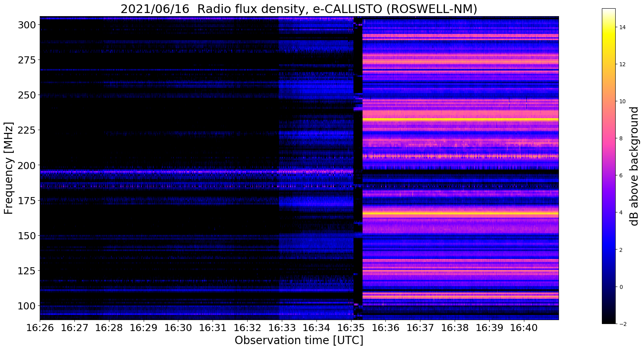Image resolution: width=644 pixels, height=350 pixels.
Task: Click the 225 frequency tick label
Action: 27,130
